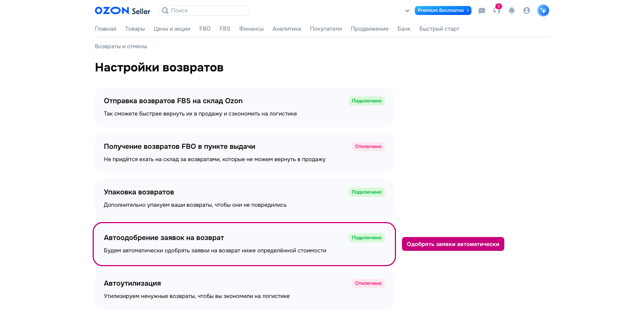This screenshot has height=329, width=644.
Task: Open Автоодобрение заявок на возврат setting
Action: [244, 244]
